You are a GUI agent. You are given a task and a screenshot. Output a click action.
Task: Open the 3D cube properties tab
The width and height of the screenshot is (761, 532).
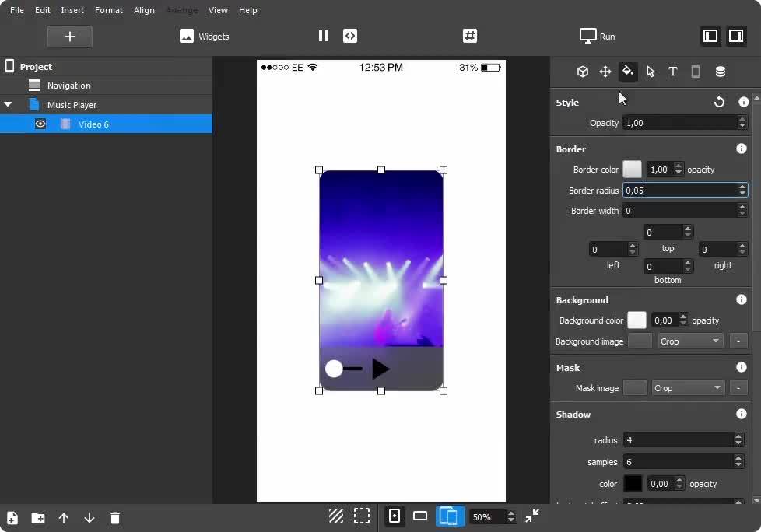[x=582, y=72]
